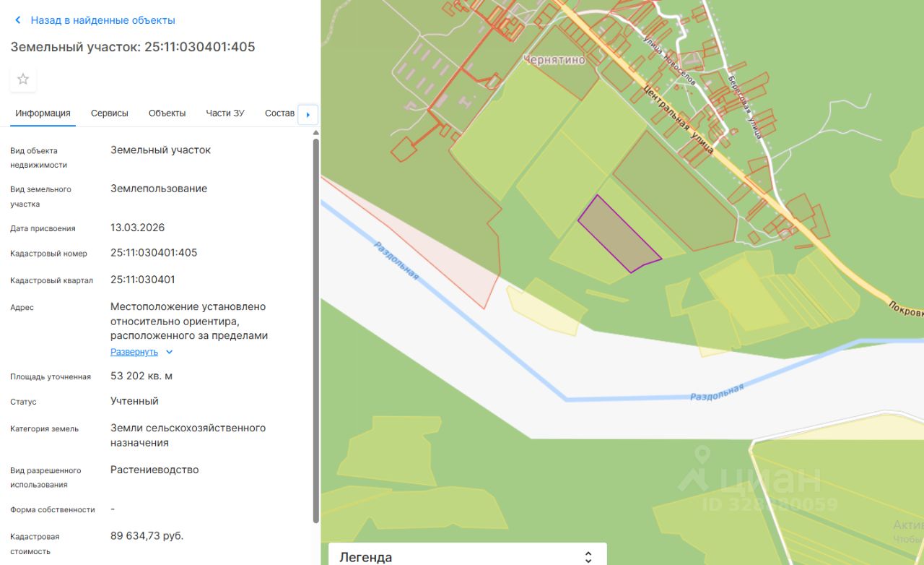Click chevron next to Развернуть
This screenshot has height=565, width=924.
coord(170,352)
